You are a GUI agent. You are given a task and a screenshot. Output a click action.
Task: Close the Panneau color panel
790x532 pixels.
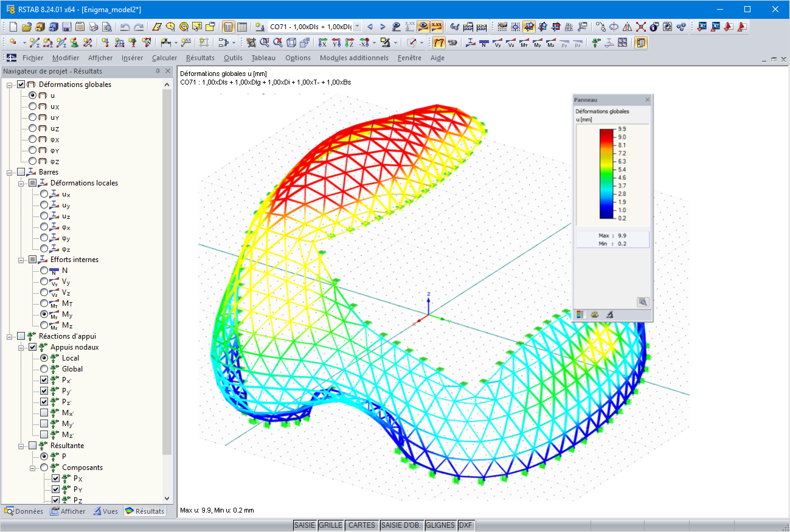coord(648,100)
